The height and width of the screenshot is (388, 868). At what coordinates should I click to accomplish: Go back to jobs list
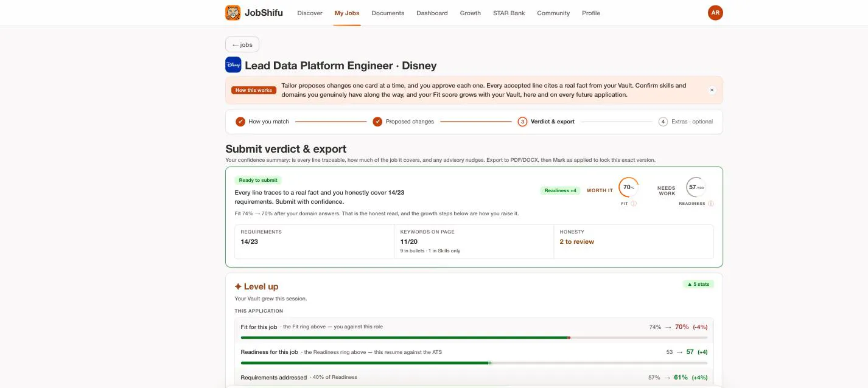pyautogui.click(x=242, y=44)
